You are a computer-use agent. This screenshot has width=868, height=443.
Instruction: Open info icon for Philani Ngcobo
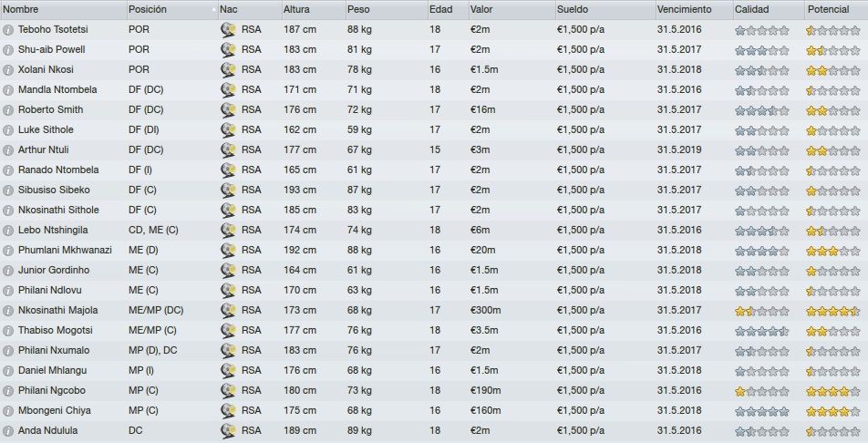[7, 391]
